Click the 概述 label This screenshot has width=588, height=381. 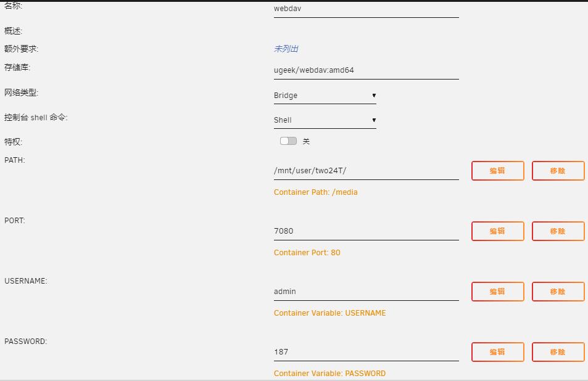point(13,31)
